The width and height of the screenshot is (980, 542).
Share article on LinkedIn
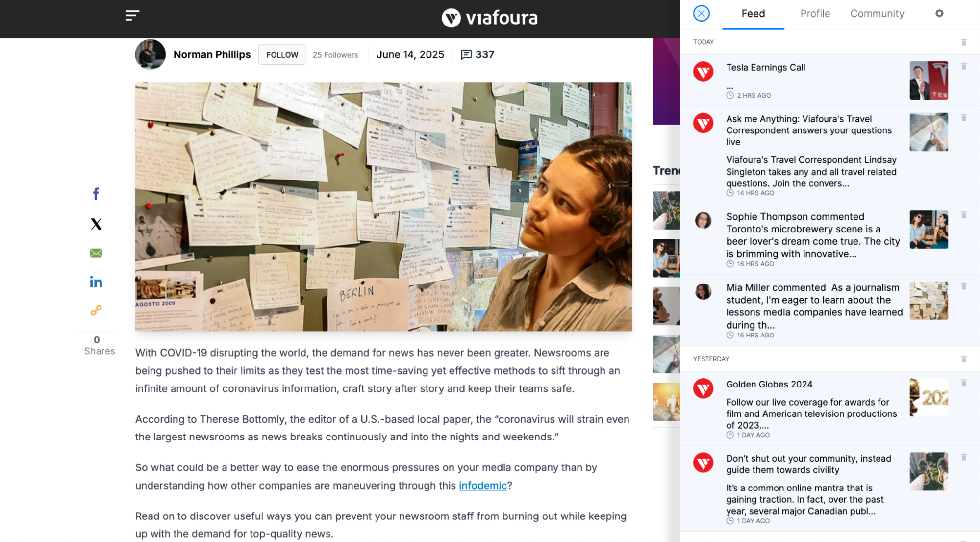(96, 282)
